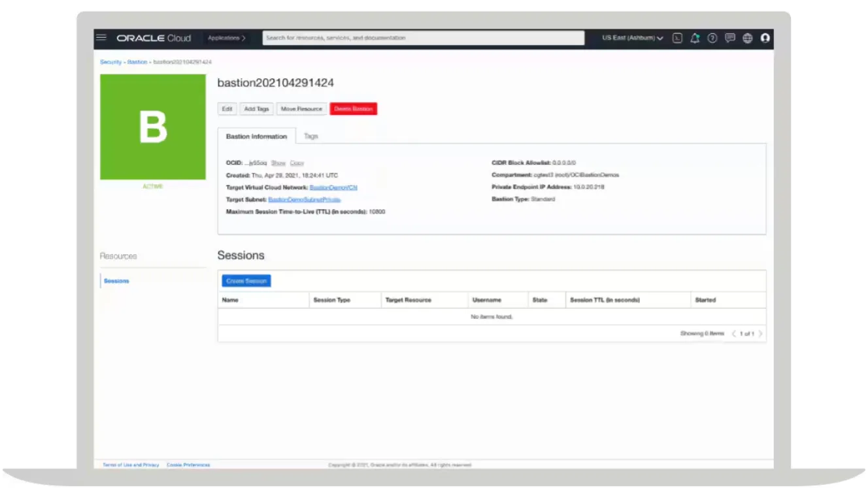This screenshot has width=868, height=488.
Task: Open the BastionDemoSubnetPrivate subnet link
Action: 304,199
